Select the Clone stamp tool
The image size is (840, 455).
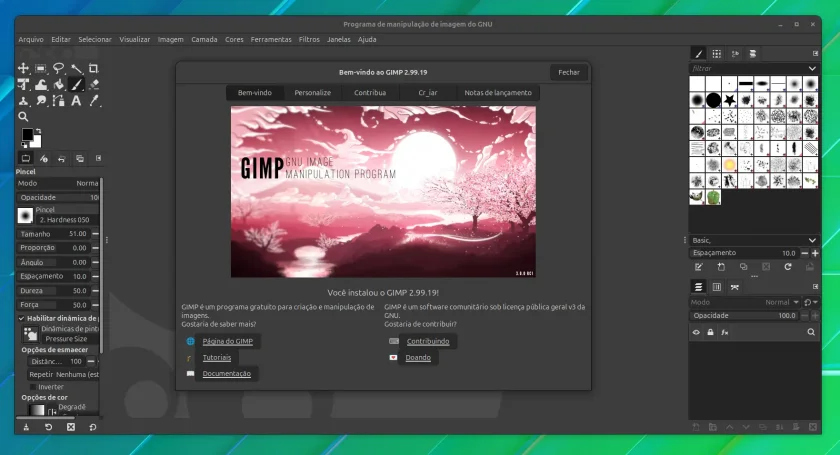point(23,100)
